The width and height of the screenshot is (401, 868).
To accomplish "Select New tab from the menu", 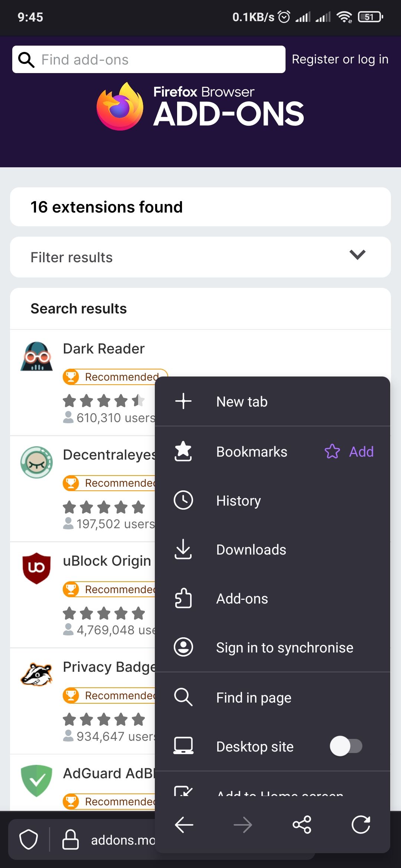I will (241, 401).
